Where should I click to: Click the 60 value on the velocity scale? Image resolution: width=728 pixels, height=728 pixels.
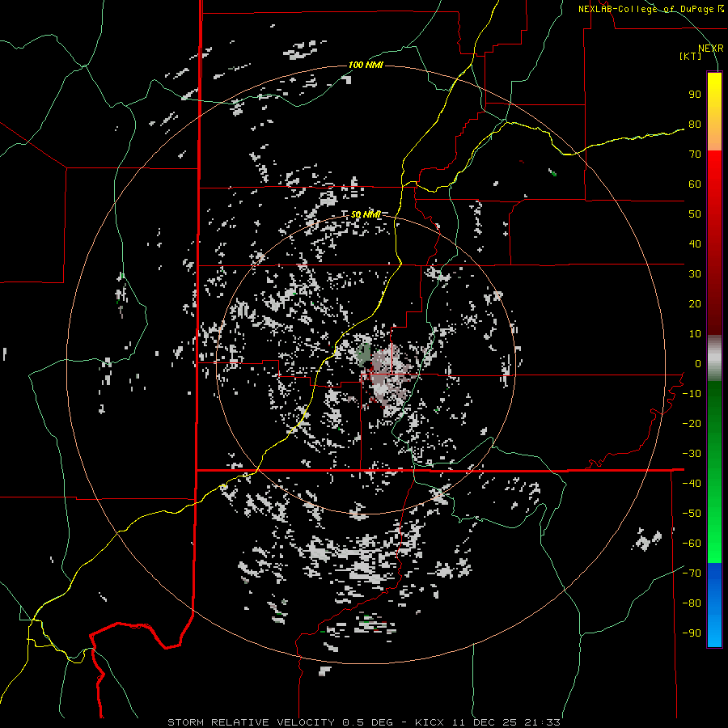[x=695, y=184]
